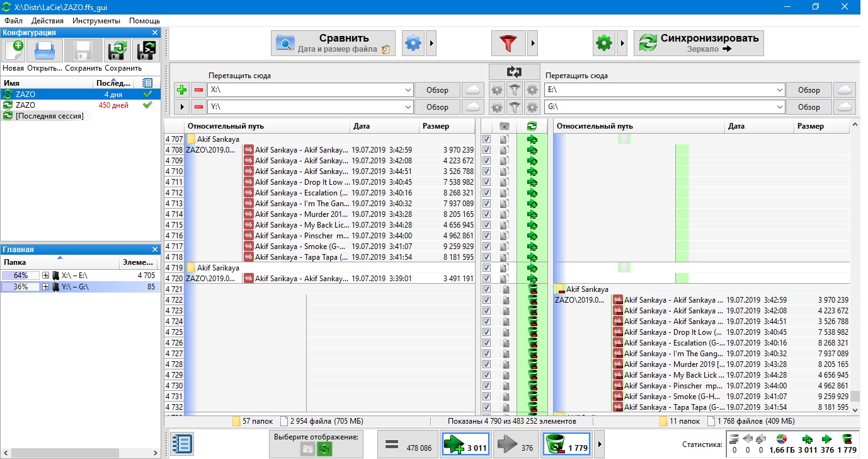Click the Синхронизировать button
The width and height of the screenshot is (868, 459).
pos(699,44)
